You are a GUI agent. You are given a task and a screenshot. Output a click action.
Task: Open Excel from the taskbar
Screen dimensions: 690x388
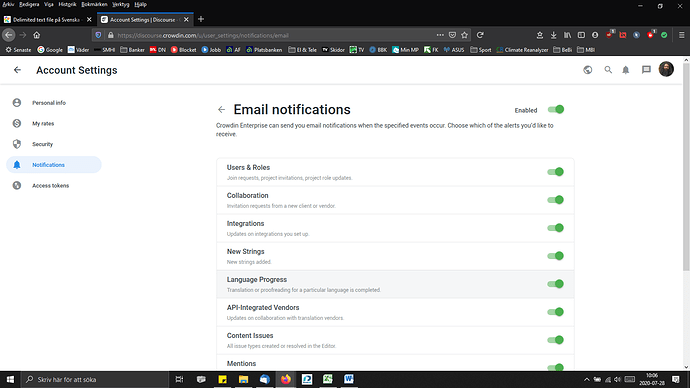[x=328, y=379]
